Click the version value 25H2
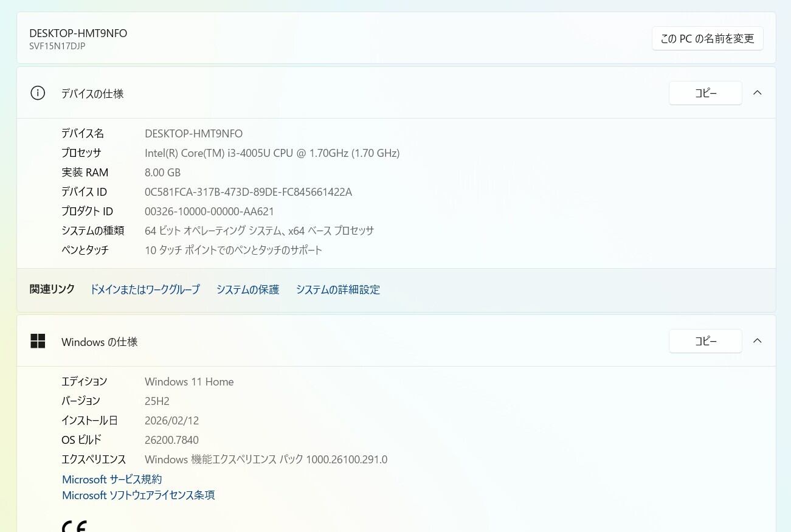791x532 pixels. pyautogui.click(x=157, y=401)
